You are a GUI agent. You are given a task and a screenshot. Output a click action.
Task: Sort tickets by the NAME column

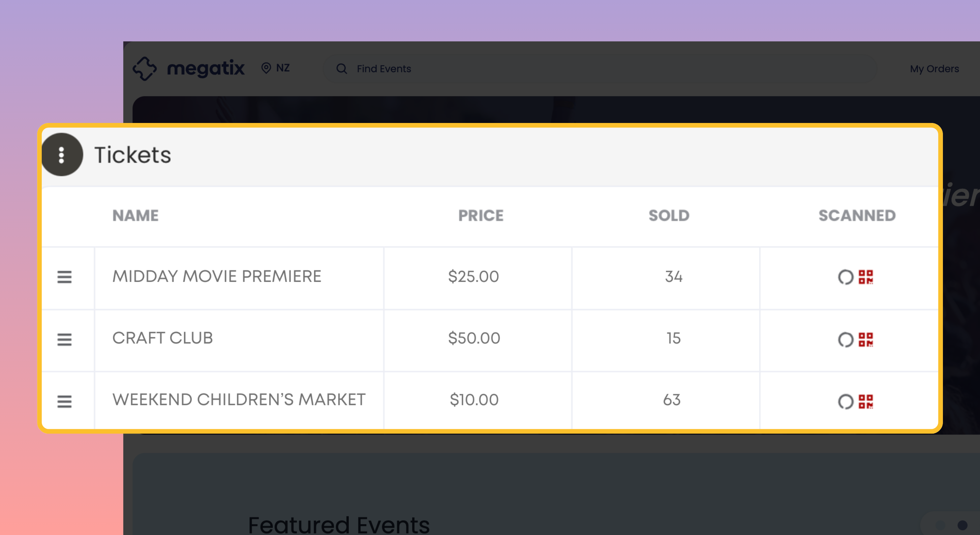[x=135, y=215]
